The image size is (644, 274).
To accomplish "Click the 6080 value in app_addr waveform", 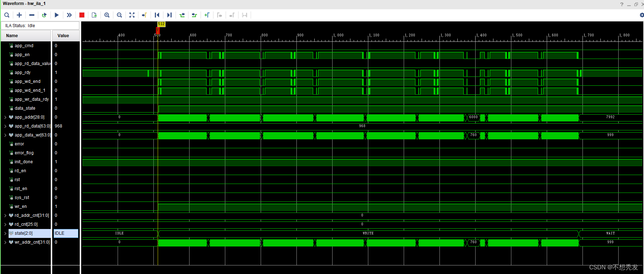I will click(x=473, y=117).
